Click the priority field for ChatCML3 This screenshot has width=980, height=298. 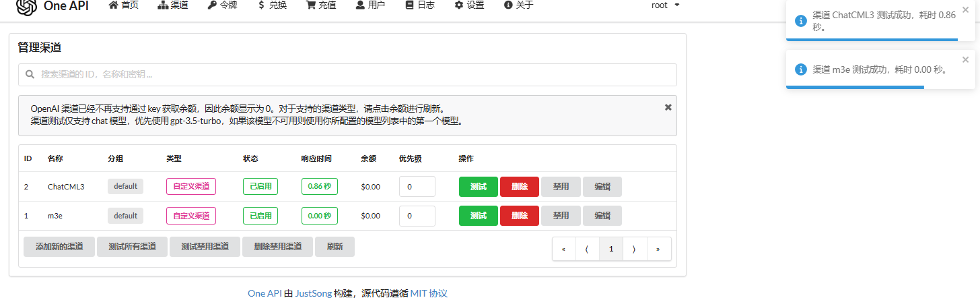click(x=417, y=187)
